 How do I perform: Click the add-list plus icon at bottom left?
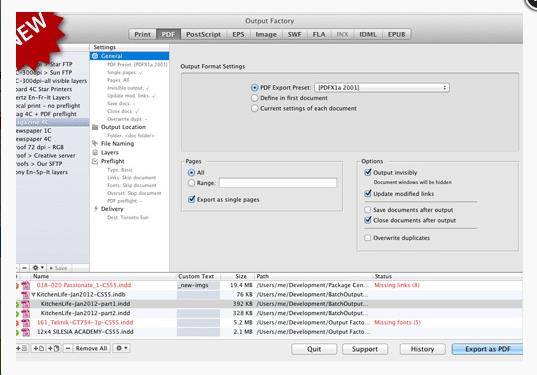(23, 348)
